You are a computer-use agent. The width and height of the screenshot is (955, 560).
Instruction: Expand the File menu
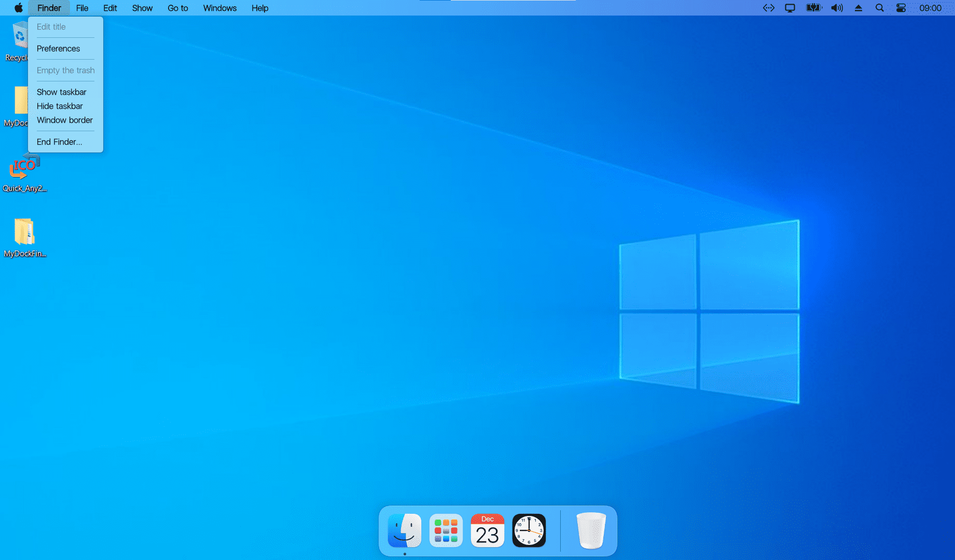[82, 8]
